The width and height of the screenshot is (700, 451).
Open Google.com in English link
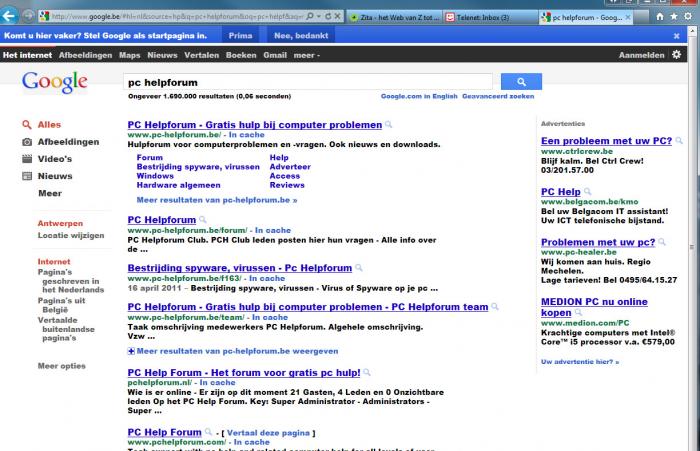click(419, 96)
